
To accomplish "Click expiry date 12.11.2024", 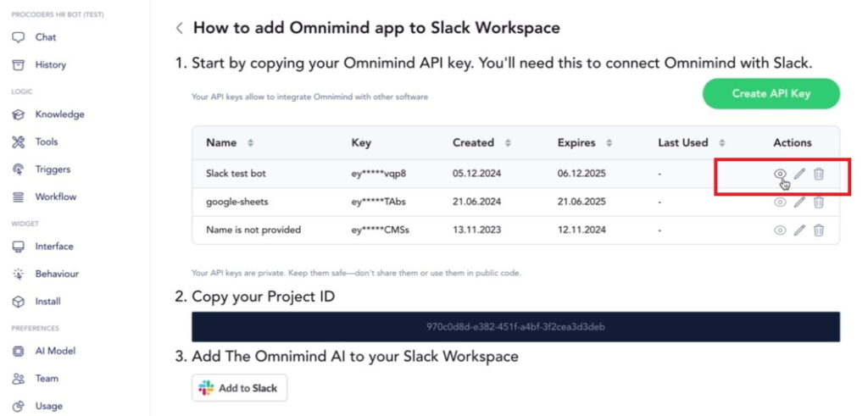I will click(x=581, y=230).
